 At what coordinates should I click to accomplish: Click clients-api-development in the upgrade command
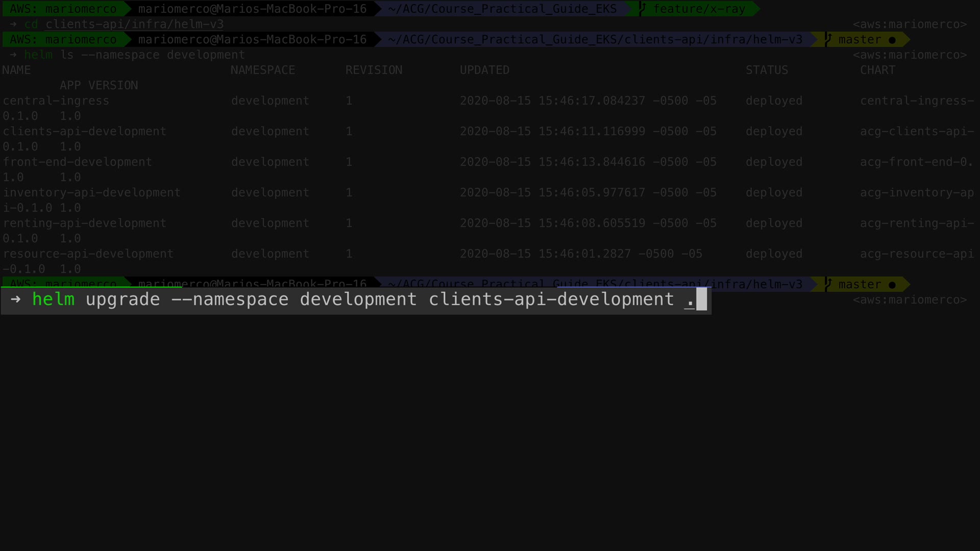click(x=551, y=299)
